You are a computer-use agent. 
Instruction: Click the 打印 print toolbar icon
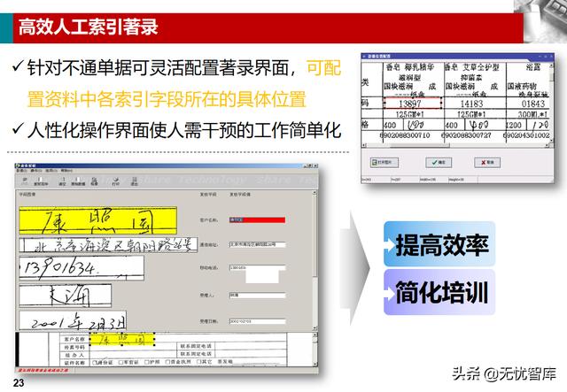(x=116, y=181)
